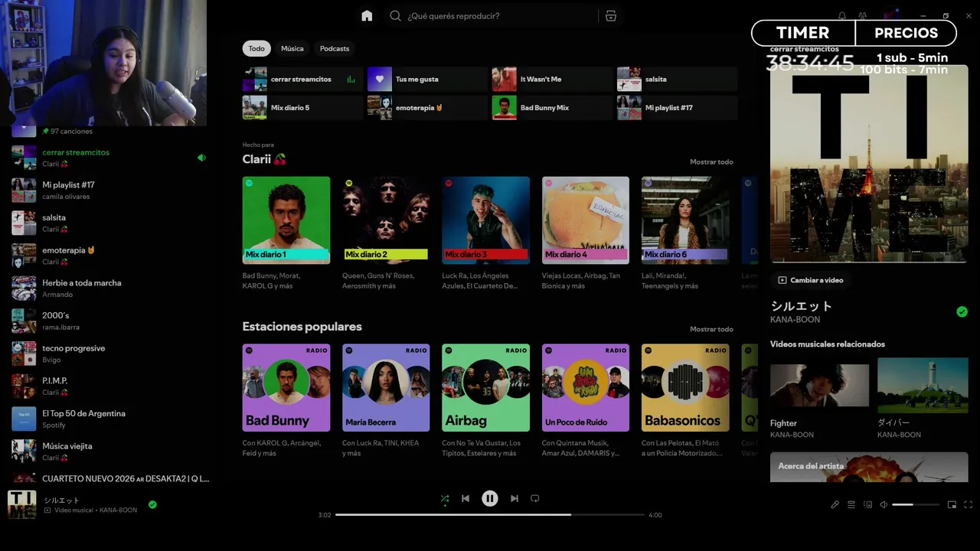Open Tus me gusta shortcut
Viewport: 980px width, 551px height.
click(x=427, y=79)
